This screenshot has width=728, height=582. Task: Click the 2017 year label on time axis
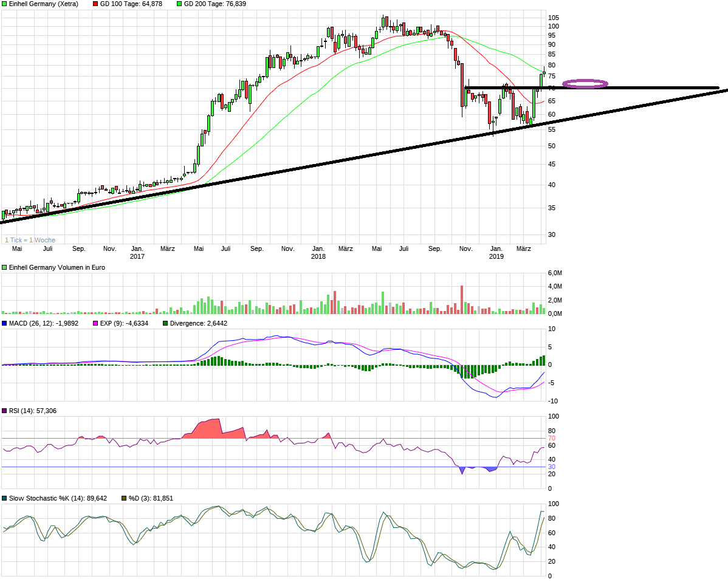tap(137, 256)
